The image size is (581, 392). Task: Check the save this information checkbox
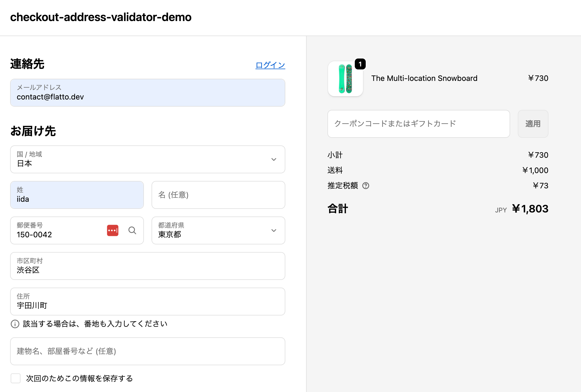point(16,378)
